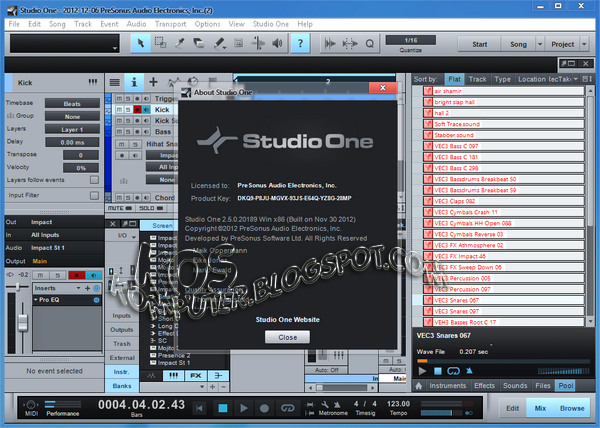Toggle loop in browser preview
This screenshot has width=600, height=428.
click(x=453, y=371)
